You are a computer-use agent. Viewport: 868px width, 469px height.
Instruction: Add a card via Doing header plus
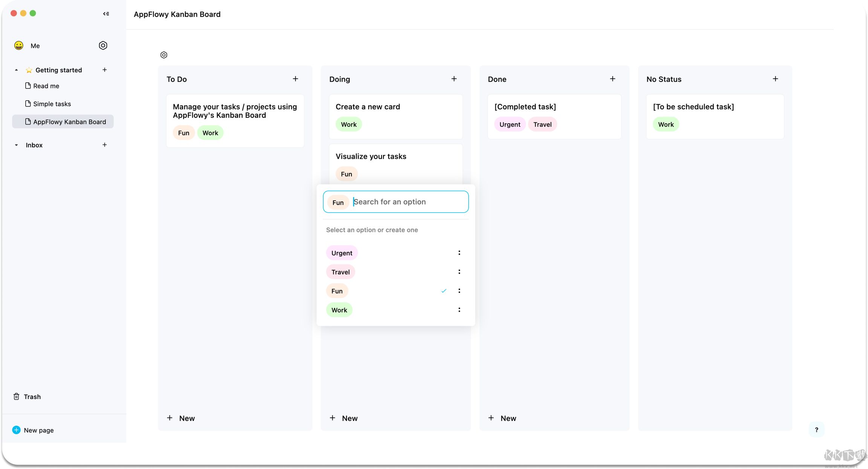click(454, 79)
